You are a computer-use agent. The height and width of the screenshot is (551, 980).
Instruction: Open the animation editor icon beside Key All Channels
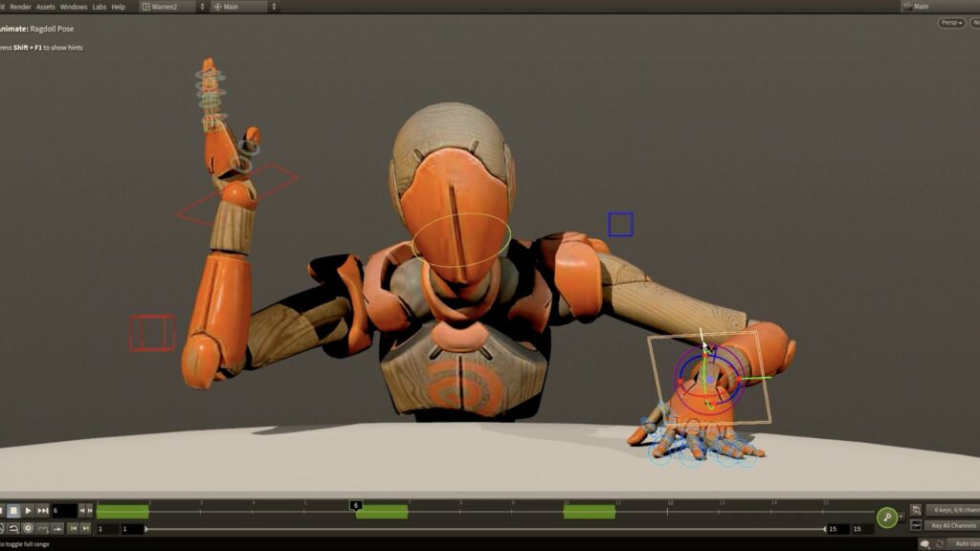click(916, 526)
